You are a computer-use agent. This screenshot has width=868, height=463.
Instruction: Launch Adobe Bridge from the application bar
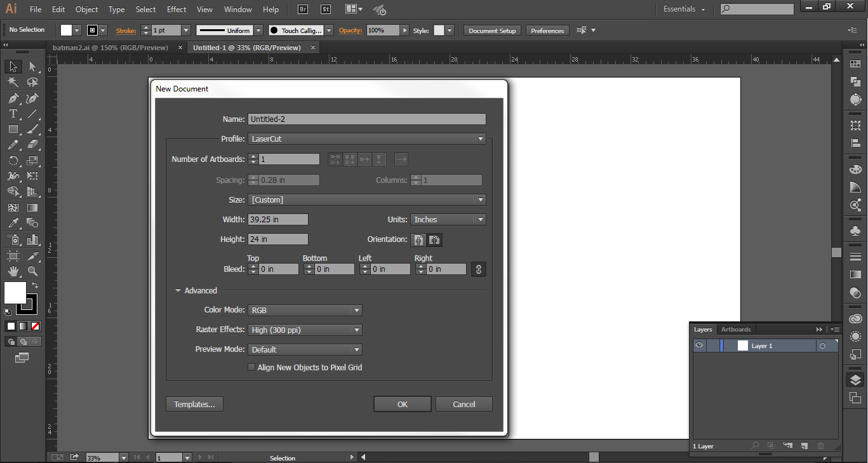pyautogui.click(x=302, y=9)
